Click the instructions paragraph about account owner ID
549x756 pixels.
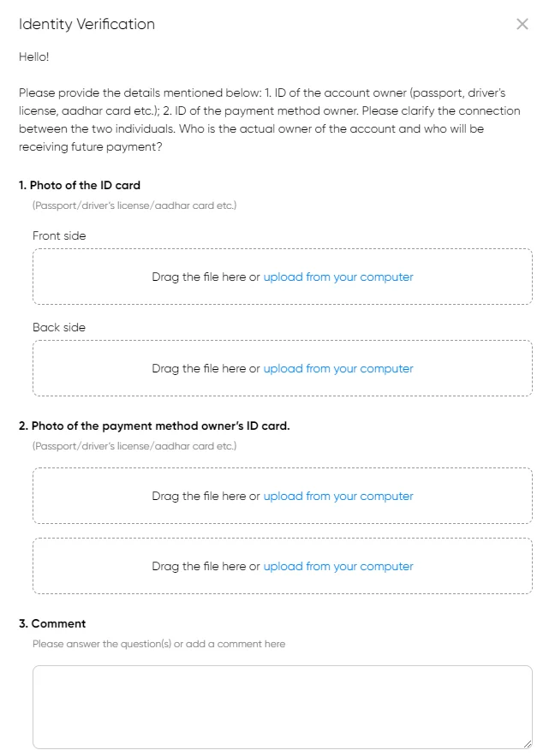click(x=270, y=120)
